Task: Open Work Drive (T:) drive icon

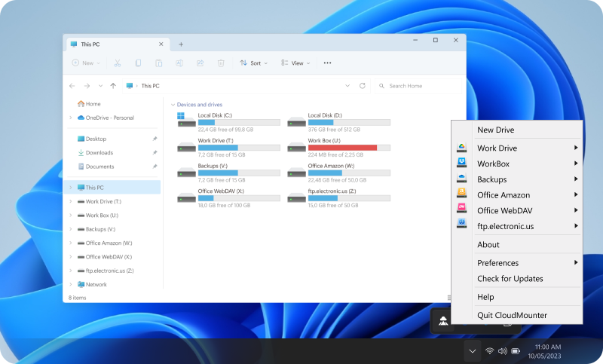Action: [x=186, y=147]
